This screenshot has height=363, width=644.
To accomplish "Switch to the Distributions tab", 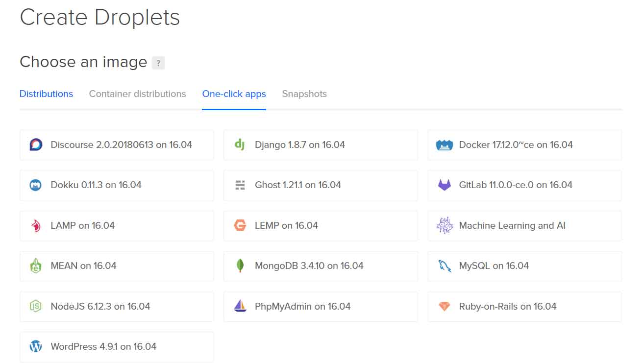I will tap(46, 94).
